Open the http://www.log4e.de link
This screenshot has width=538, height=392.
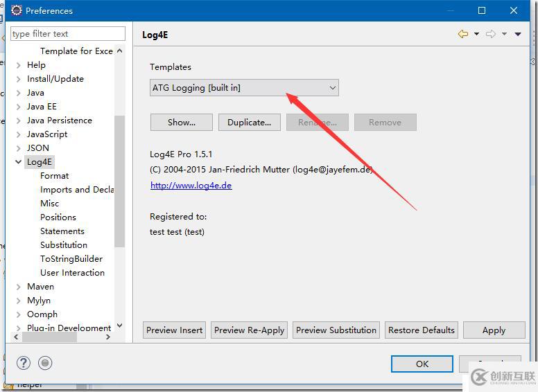point(191,186)
